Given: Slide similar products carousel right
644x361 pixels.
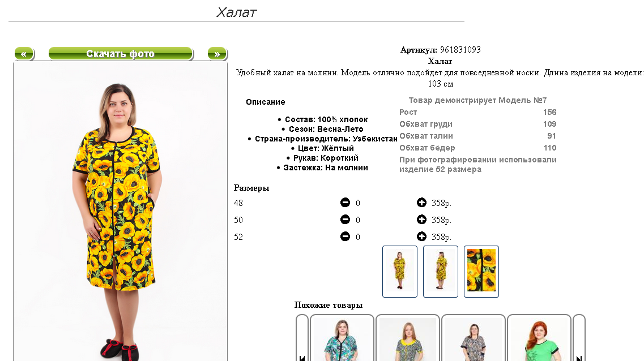Looking at the screenshot, I should (x=579, y=338).
